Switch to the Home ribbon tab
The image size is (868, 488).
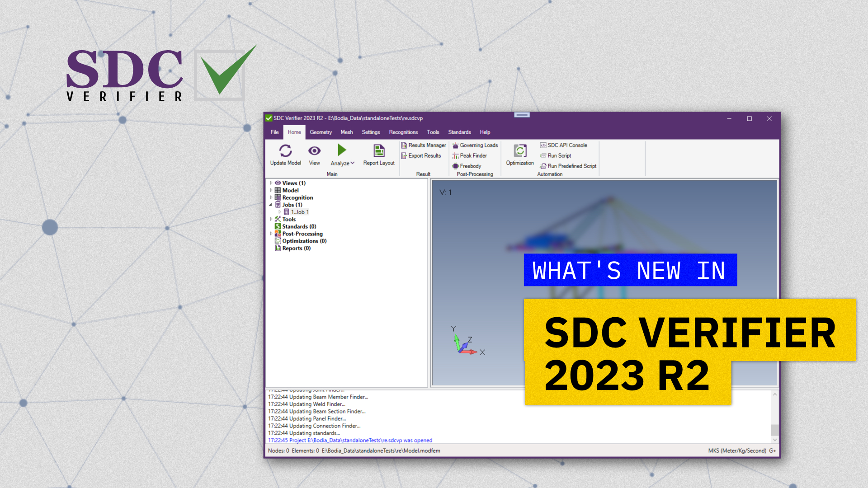294,132
